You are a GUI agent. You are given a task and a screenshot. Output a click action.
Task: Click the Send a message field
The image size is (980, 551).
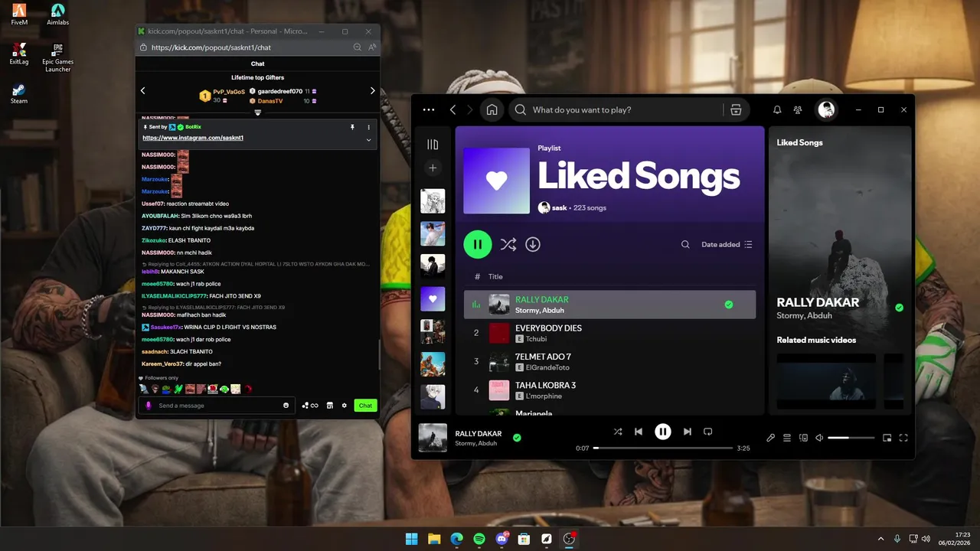pos(218,406)
